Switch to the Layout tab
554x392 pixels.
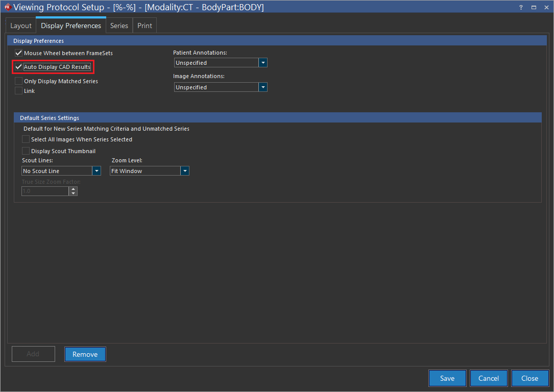21,26
